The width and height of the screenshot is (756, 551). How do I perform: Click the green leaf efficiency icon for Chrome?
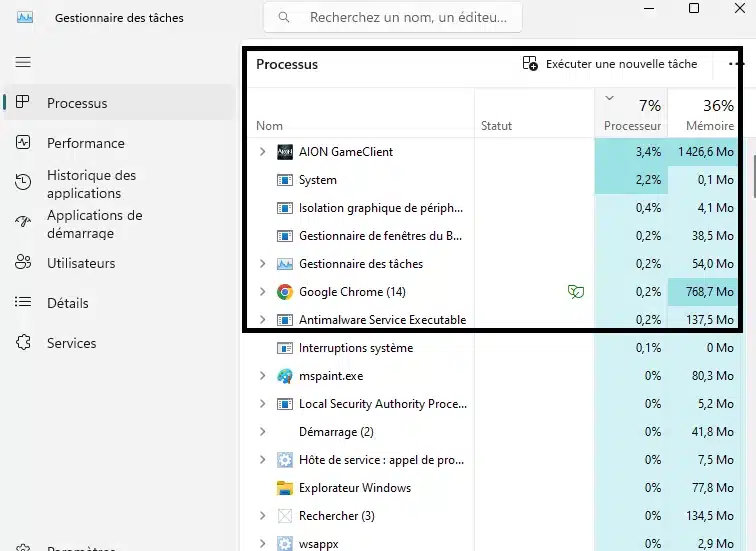pyautogui.click(x=576, y=292)
